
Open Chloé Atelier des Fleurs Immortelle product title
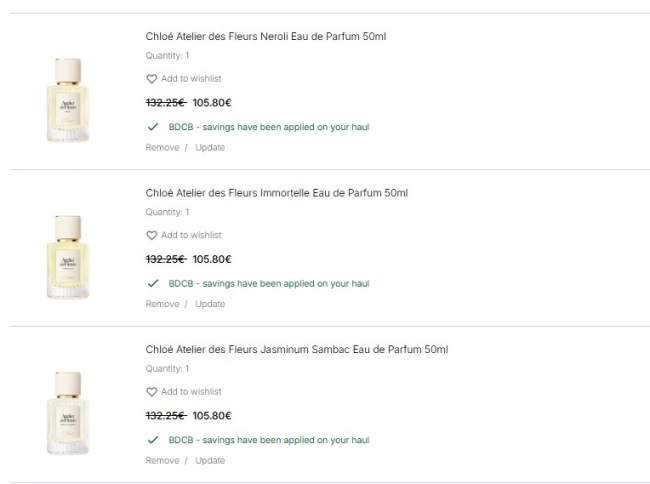277,193
